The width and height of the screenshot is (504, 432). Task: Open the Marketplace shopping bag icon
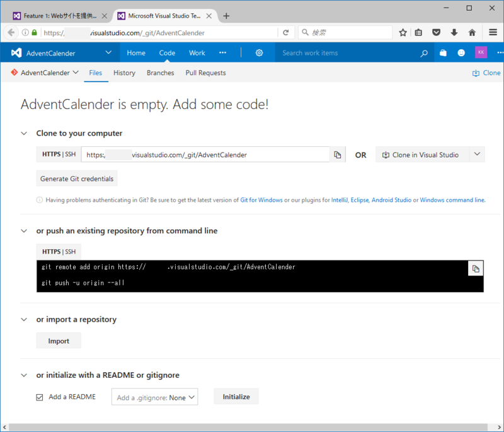coord(443,53)
